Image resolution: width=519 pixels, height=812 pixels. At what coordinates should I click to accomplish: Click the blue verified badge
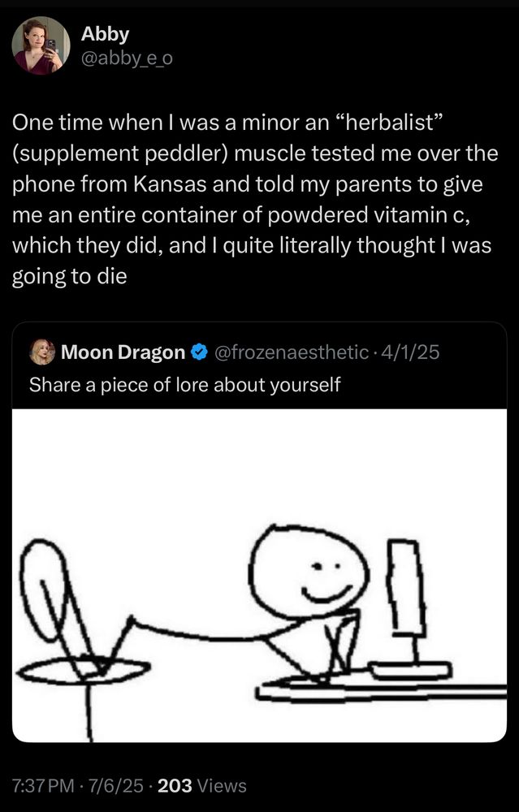(x=198, y=352)
